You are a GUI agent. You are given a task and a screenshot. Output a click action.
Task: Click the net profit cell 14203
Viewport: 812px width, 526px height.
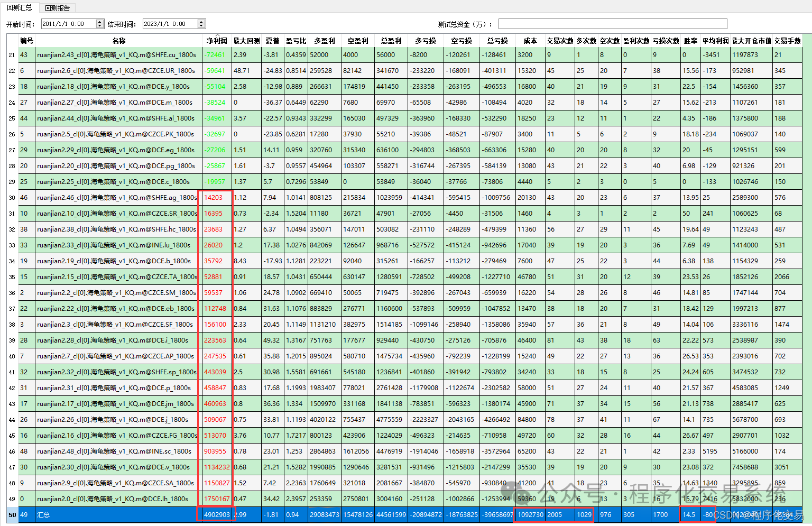pyautogui.click(x=217, y=198)
